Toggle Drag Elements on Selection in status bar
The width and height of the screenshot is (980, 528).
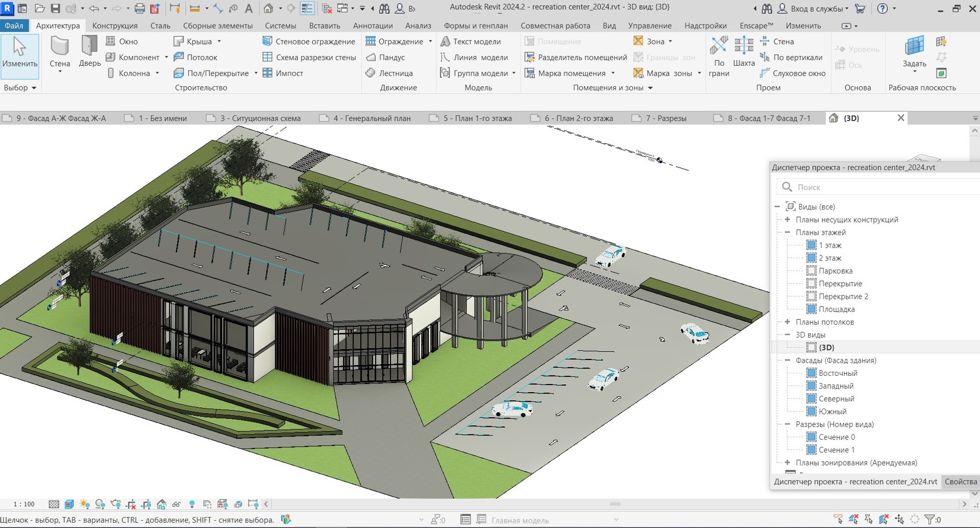pos(899,520)
